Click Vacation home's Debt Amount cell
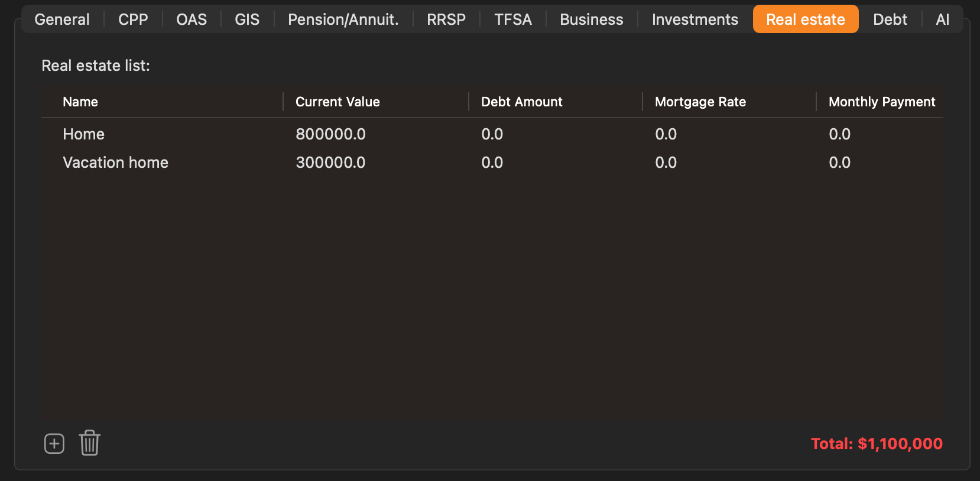Screen dimensions: 980x481 tap(492, 162)
